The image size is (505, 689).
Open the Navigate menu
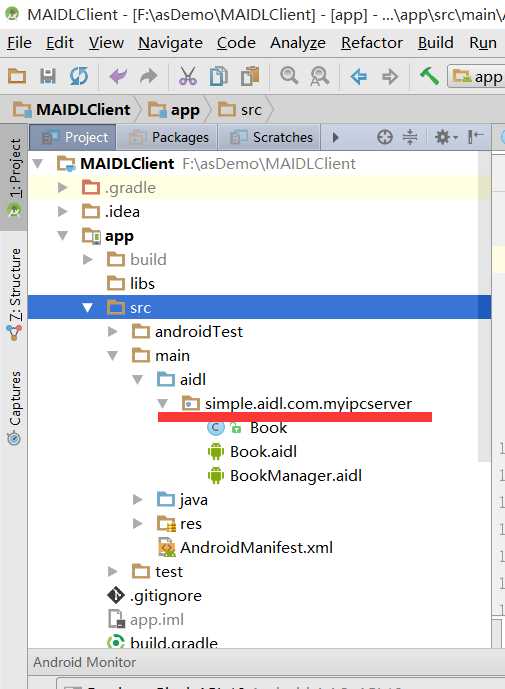[x=171, y=43]
